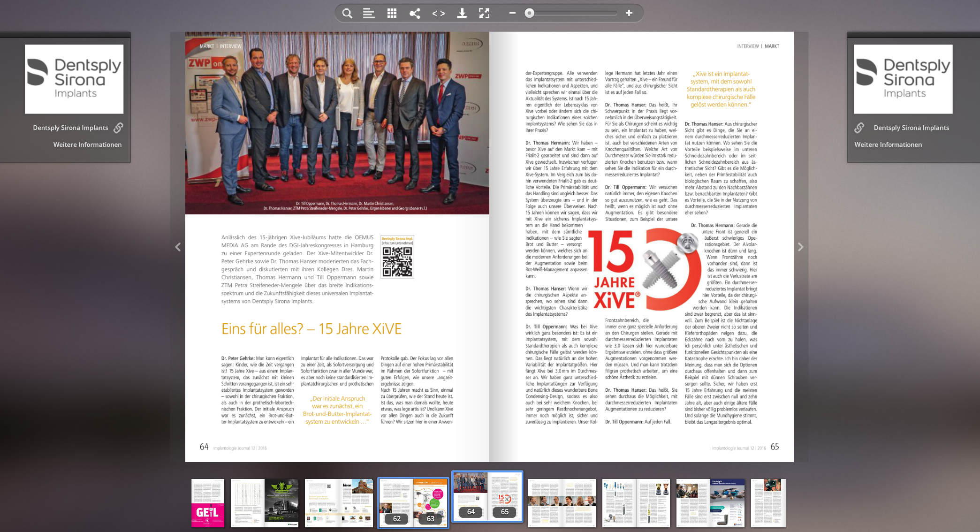Screen dimensions: 980x532
Task: Click left Weitere Informationen link
Action: point(87,144)
